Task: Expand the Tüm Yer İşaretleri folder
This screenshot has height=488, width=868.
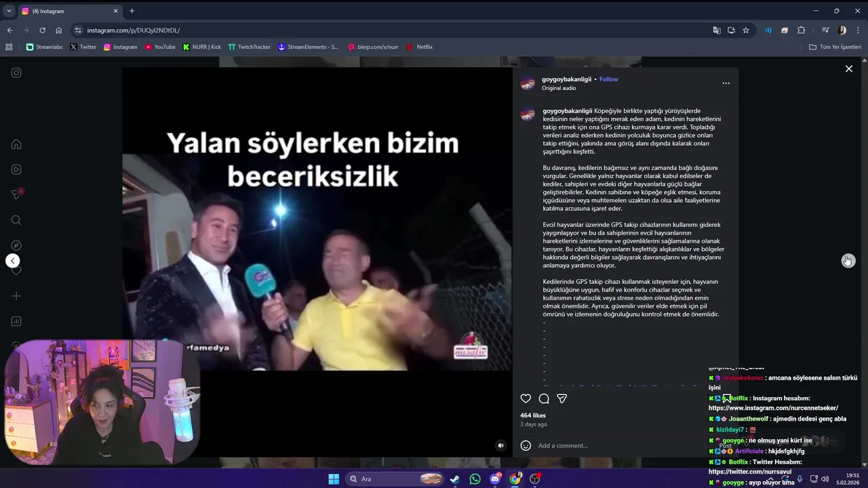Action: 835,47
